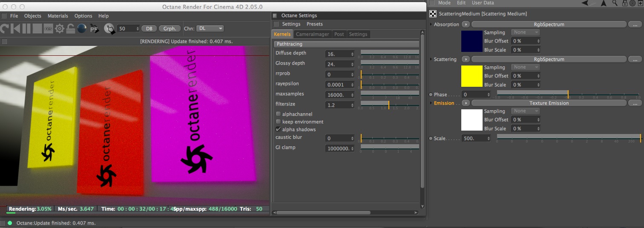The width and height of the screenshot is (644, 228).
Task: Click the ScatteringMedium checker icon
Action: tap(433, 14)
